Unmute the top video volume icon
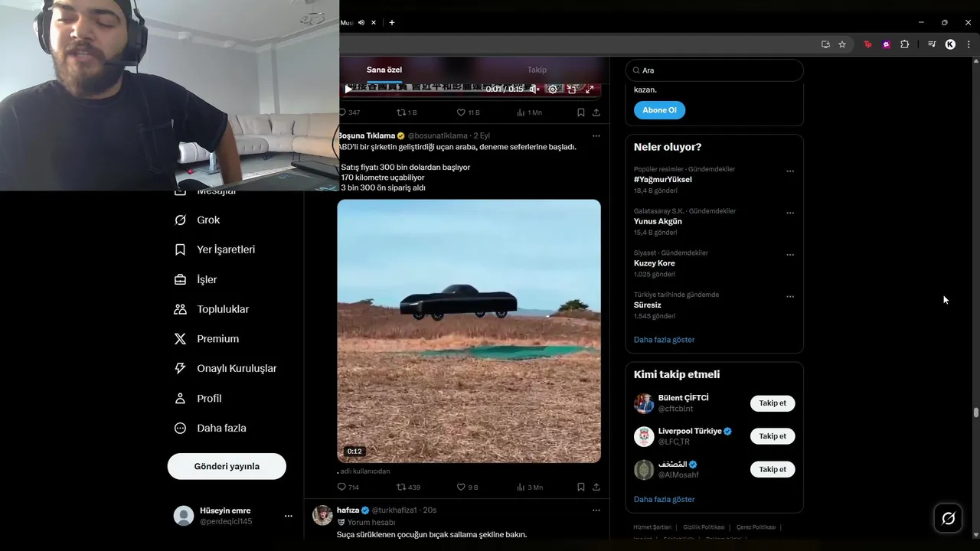 (x=534, y=90)
